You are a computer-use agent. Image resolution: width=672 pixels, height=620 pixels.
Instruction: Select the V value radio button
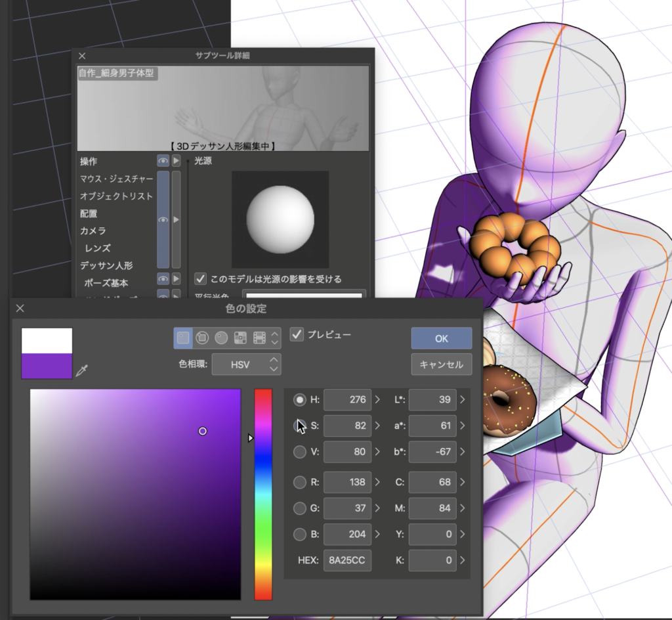[x=300, y=451]
